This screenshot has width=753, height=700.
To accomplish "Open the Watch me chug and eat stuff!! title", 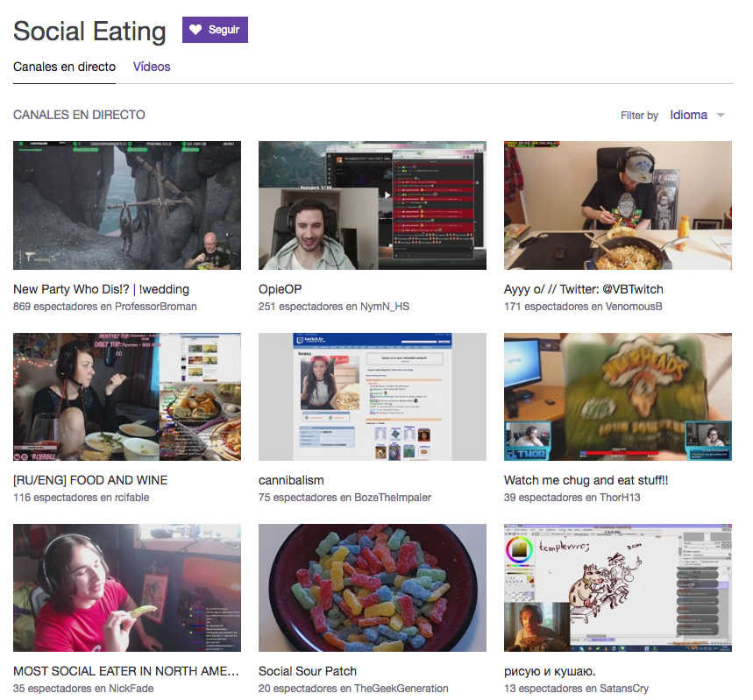I will tap(586, 480).
